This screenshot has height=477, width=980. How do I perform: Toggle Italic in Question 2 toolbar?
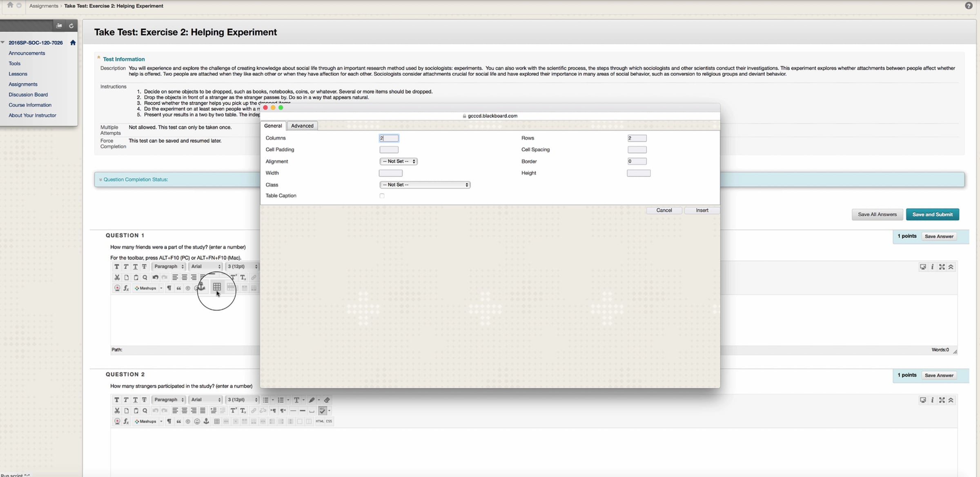click(x=126, y=400)
